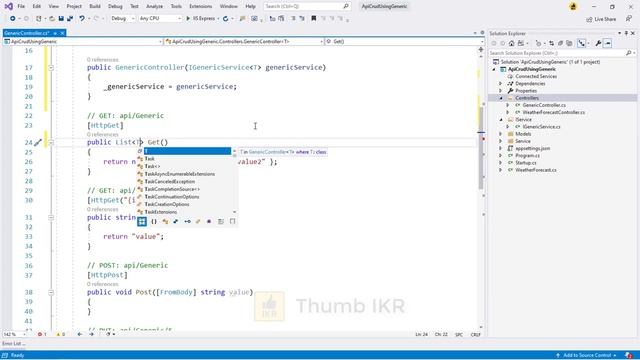640x360 pixels.
Task: Click Sync with Active Document in Solution Explorer
Action: click(x=551, y=43)
